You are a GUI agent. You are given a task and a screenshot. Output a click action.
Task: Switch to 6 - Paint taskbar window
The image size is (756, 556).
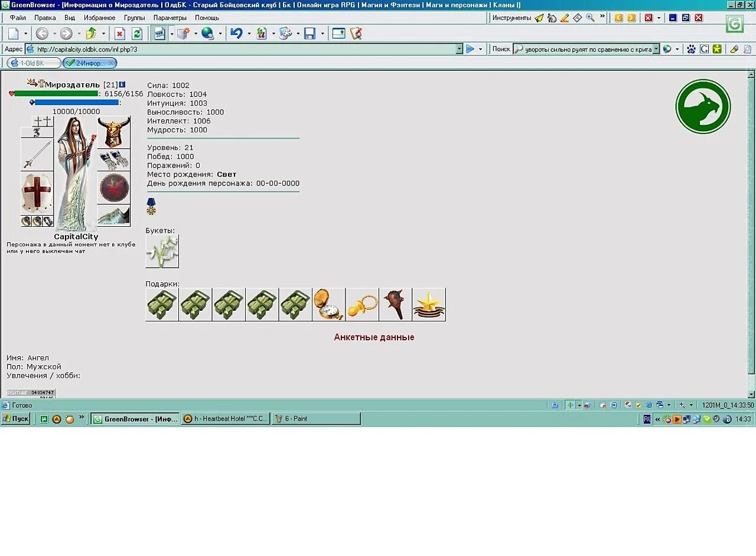(316, 419)
